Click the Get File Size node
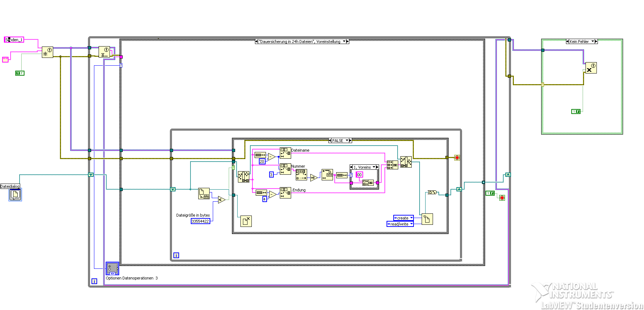 click(x=204, y=194)
